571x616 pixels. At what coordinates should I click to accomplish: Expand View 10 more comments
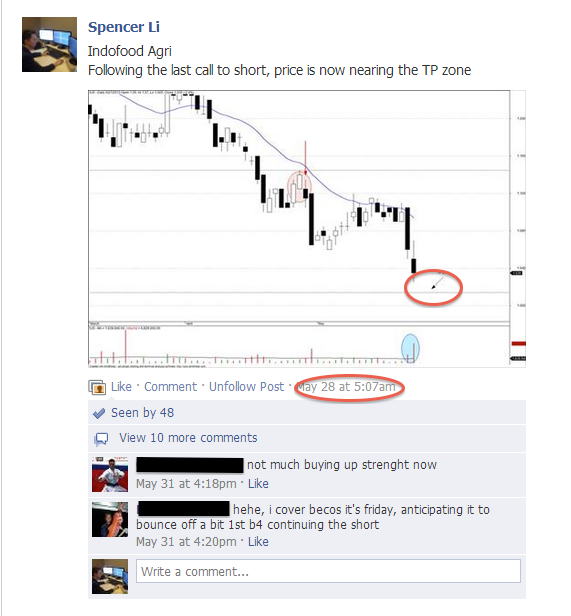click(188, 438)
